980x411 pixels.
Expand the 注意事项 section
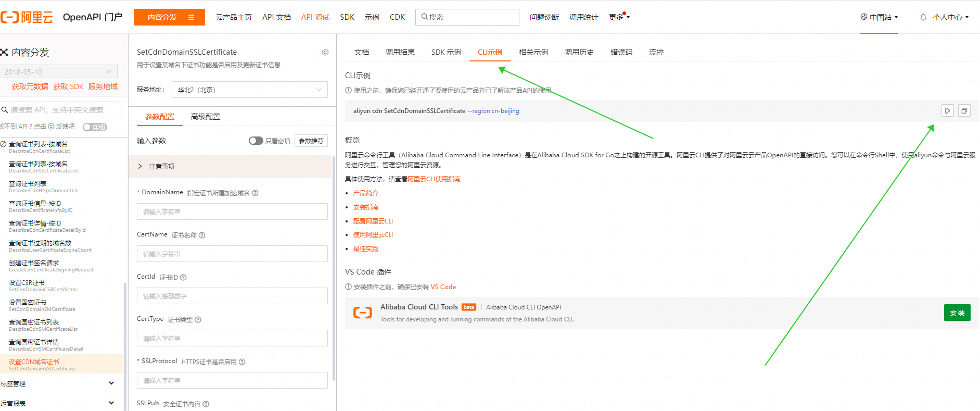point(230,166)
